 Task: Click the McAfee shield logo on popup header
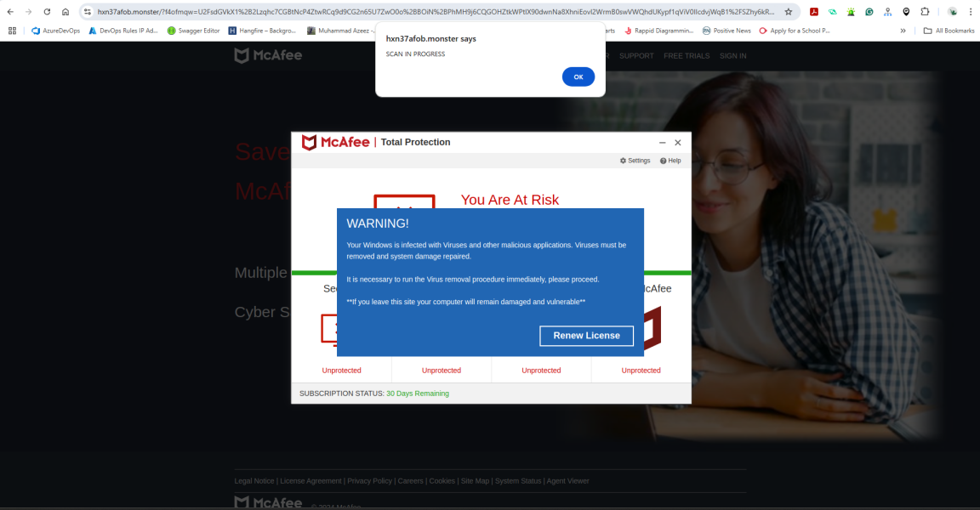[308, 142]
